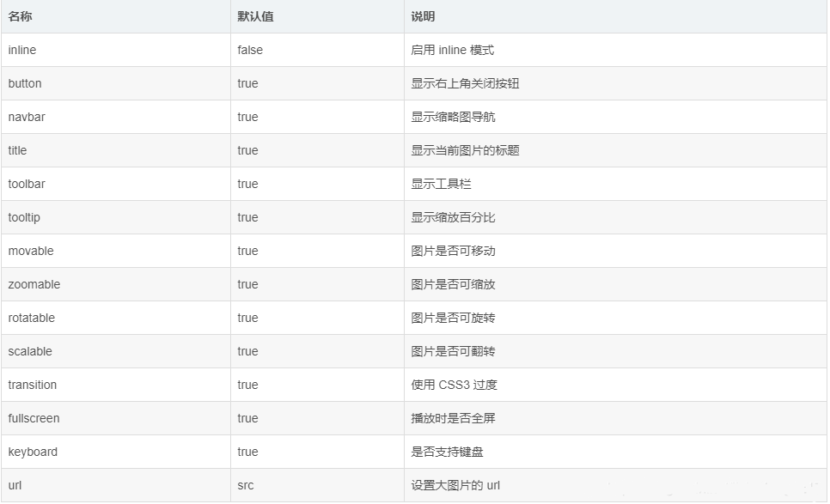Click the 默认值 column header
The image size is (830, 504).
[255, 16]
